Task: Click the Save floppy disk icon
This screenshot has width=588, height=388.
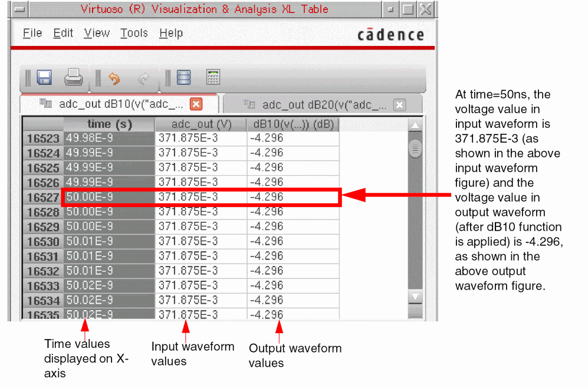Action: (44, 78)
